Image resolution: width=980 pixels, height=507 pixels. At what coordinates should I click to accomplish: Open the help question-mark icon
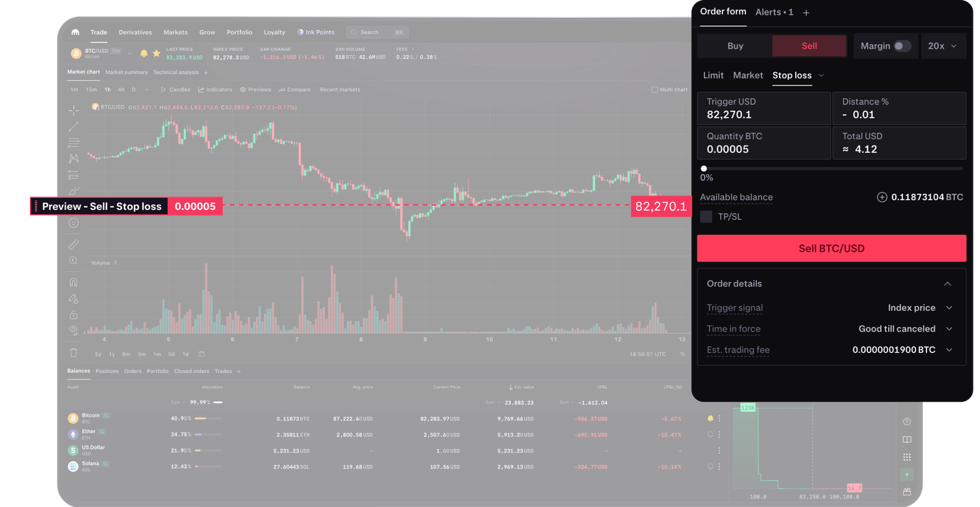coord(907,422)
